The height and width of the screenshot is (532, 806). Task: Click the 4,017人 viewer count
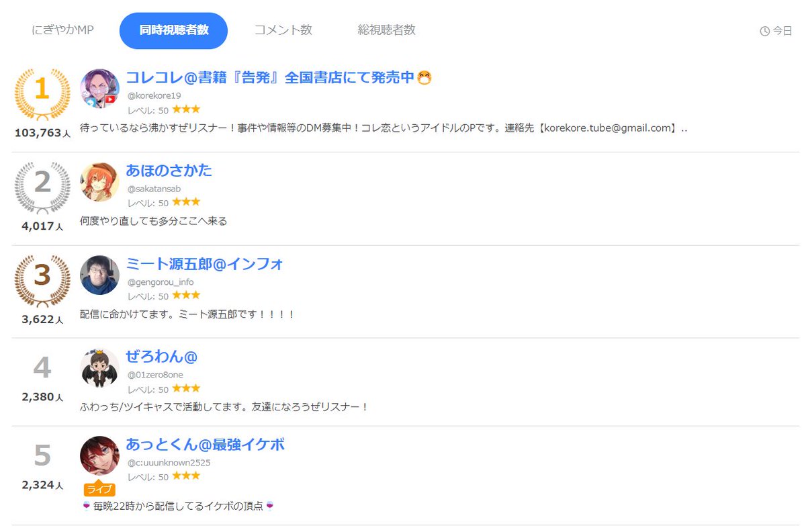tap(42, 226)
